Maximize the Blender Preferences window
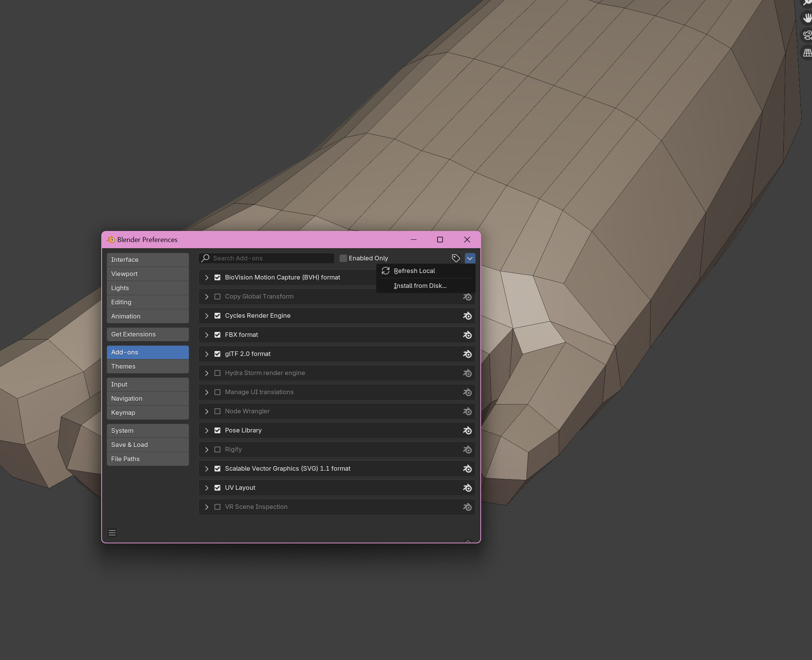The image size is (812, 660). pos(440,239)
